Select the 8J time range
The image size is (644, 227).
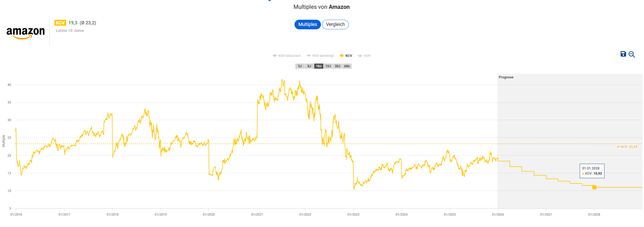point(309,66)
